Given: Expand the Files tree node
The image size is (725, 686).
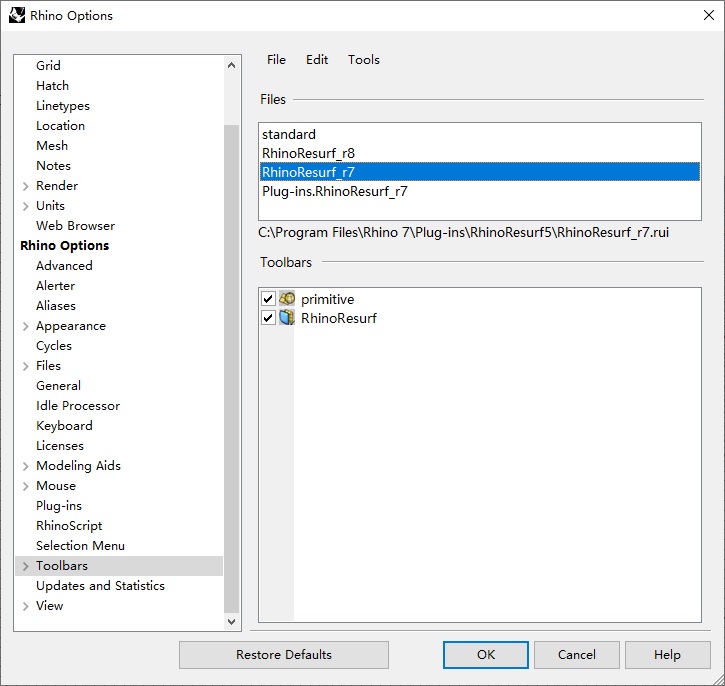Looking at the screenshot, I should 26,366.
